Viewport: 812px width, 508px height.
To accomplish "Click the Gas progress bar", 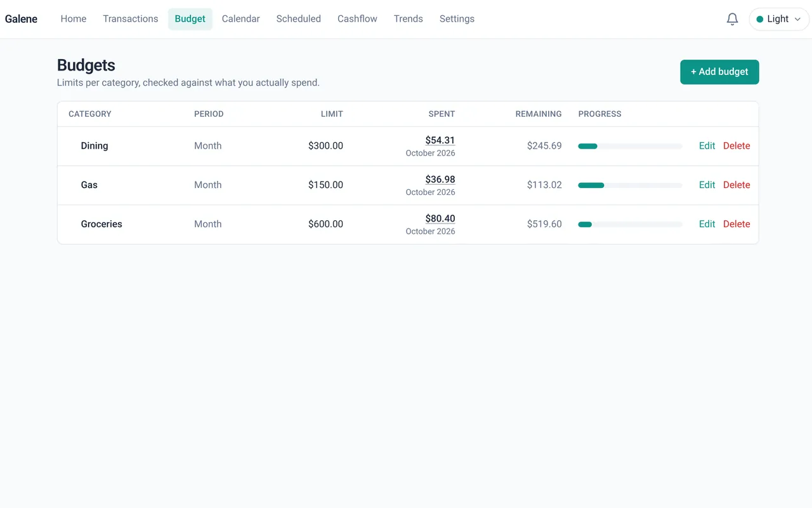I will 630,185.
